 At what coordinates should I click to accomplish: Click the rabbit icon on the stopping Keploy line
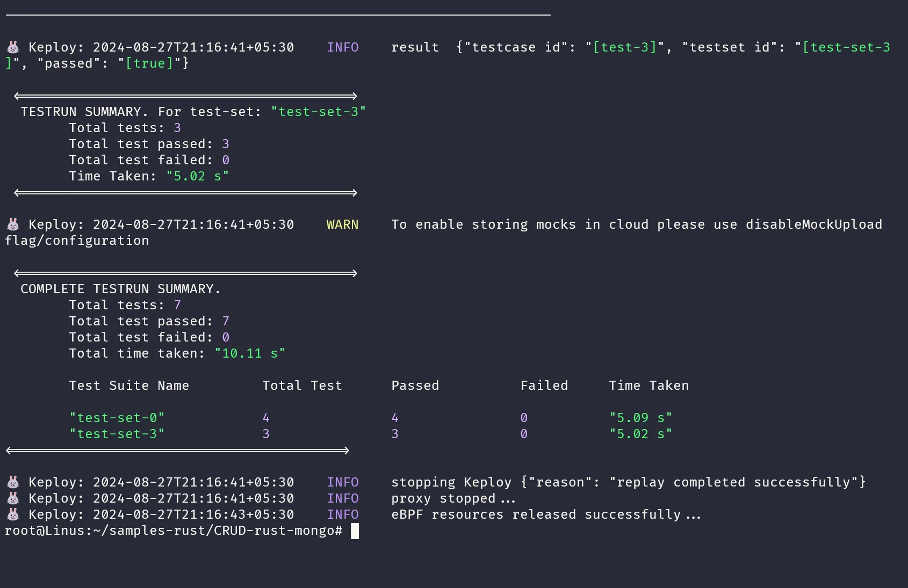pos(13,482)
